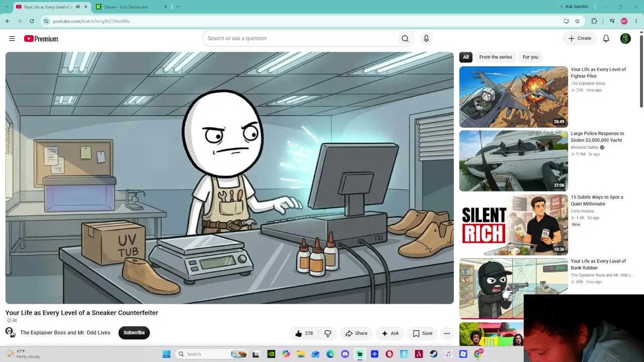Open the stolen yacht video thumbnail
Image resolution: width=644 pixels, height=362 pixels.
tap(513, 161)
